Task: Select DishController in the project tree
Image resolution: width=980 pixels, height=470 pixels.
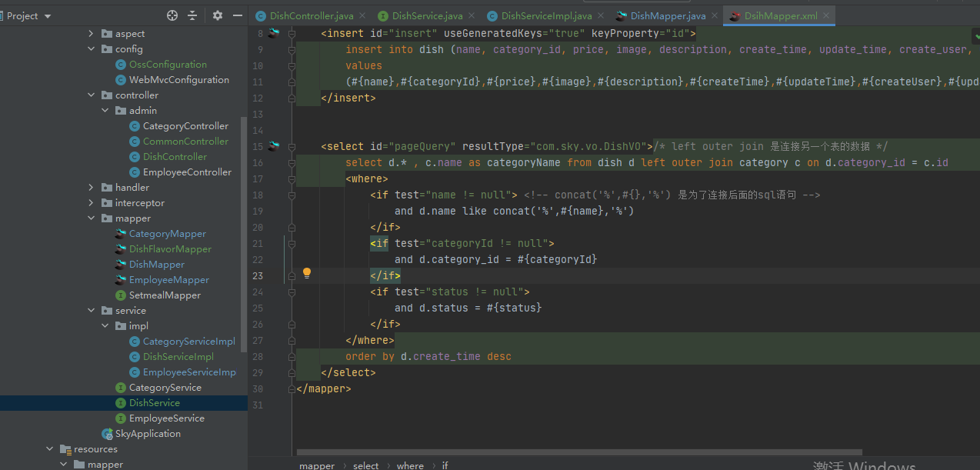Action: 175,157
